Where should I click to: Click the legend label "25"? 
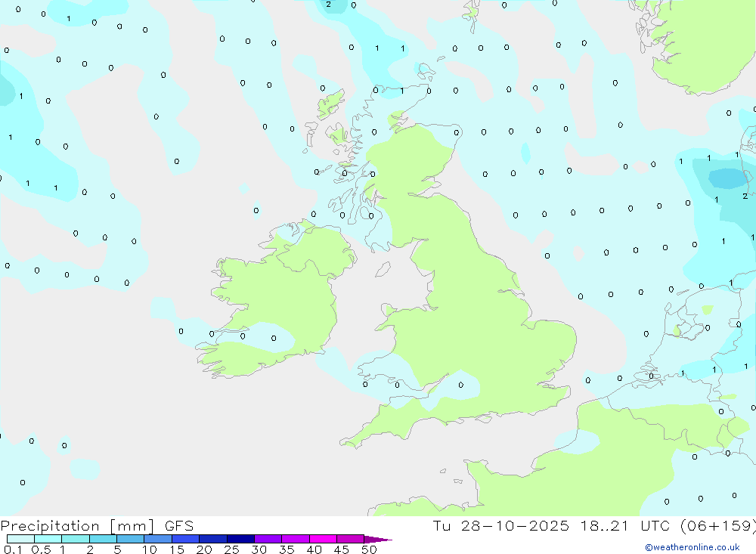pos(231,549)
